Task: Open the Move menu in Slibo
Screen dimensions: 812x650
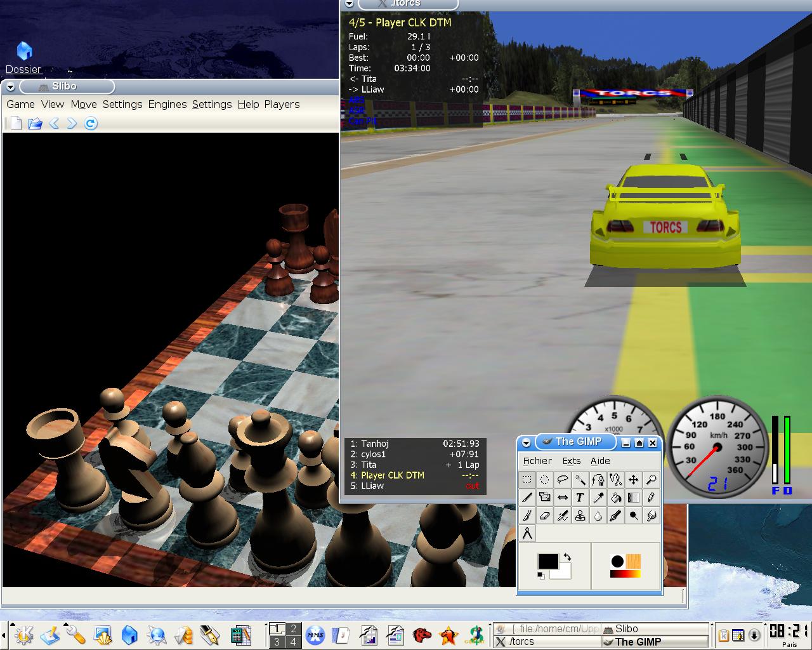Action: pos(84,104)
